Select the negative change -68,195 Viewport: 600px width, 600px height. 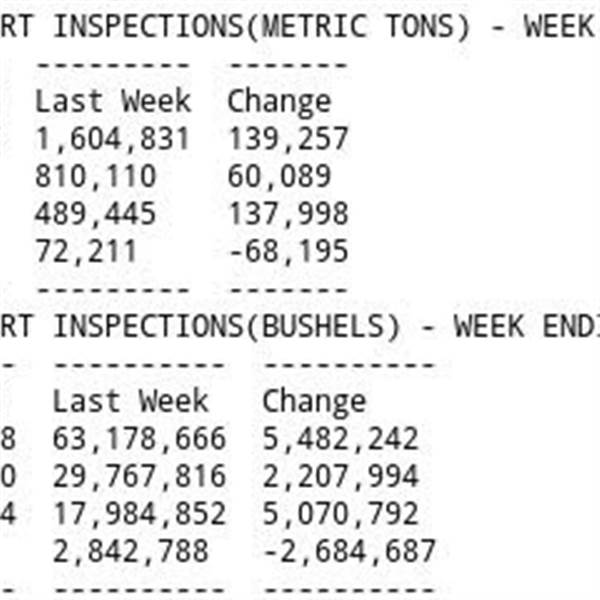tap(288, 250)
